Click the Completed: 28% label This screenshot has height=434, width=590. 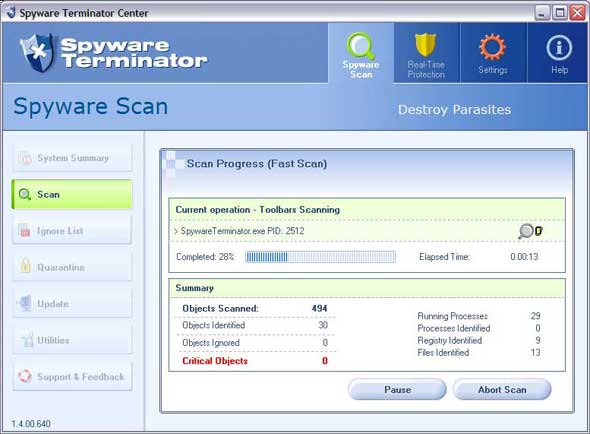point(205,257)
